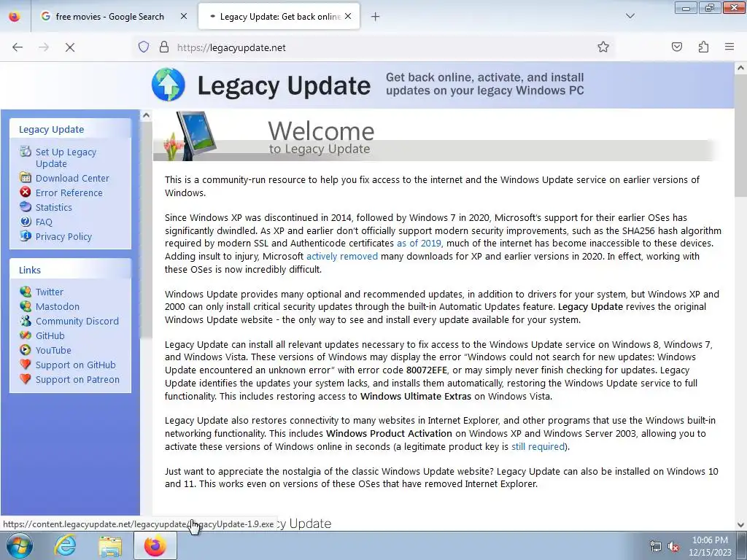
Task: Open the Download Center link
Action: coord(72,178)
